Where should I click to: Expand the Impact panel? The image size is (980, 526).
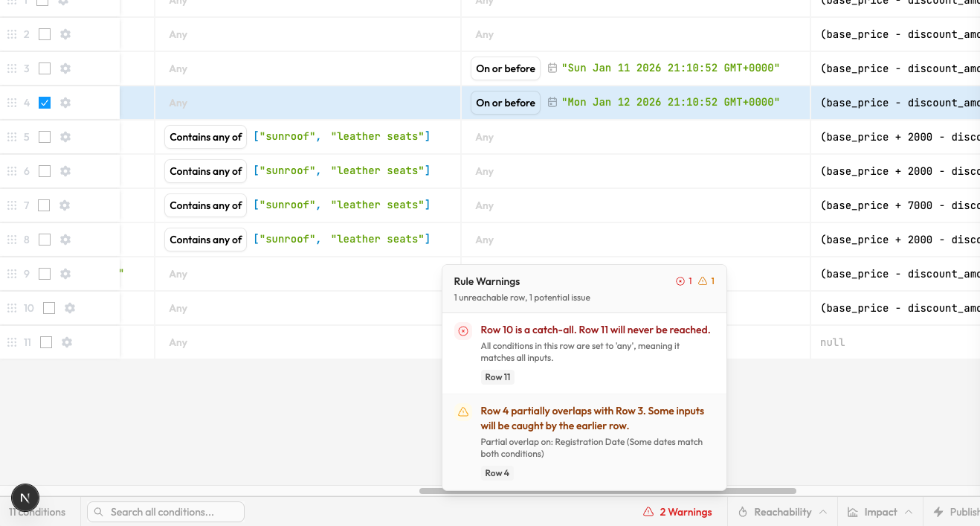880,512
